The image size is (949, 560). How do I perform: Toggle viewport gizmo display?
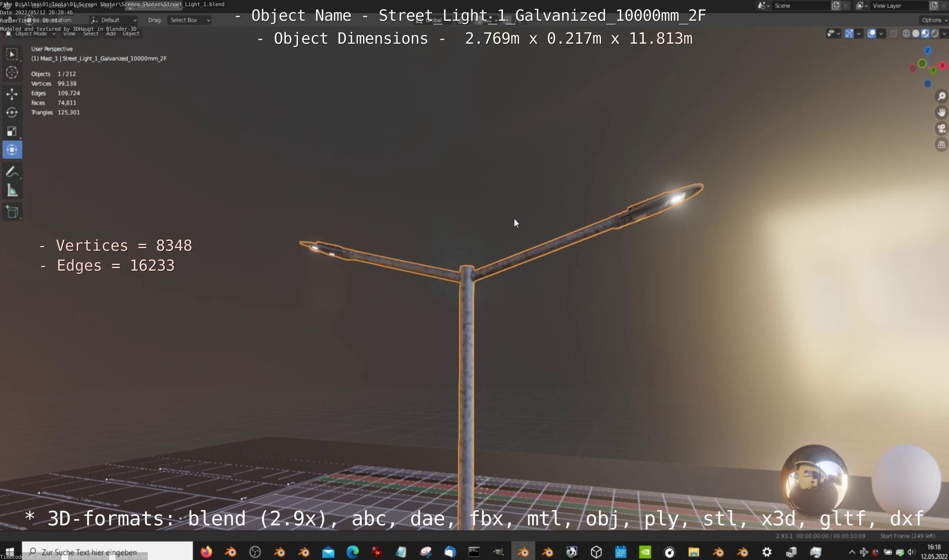pos(849,34)
